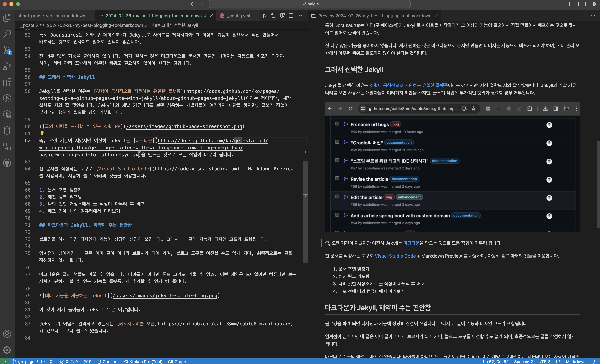The width and height of the screenshot is (600, 364).
Task: Select the _config.yml tab
Action: tap(237, 16)
